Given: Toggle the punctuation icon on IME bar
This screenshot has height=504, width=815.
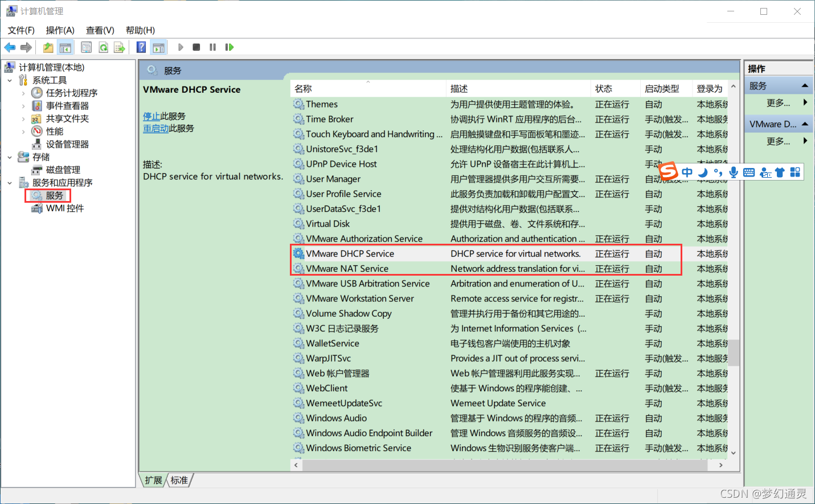Looking at the screenshot, I should pyautogui.click(x=718, y=173).
